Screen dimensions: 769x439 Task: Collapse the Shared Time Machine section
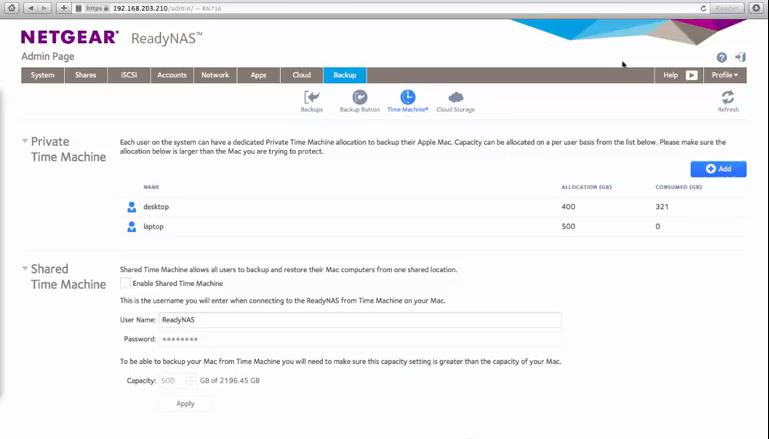(25, 269)
